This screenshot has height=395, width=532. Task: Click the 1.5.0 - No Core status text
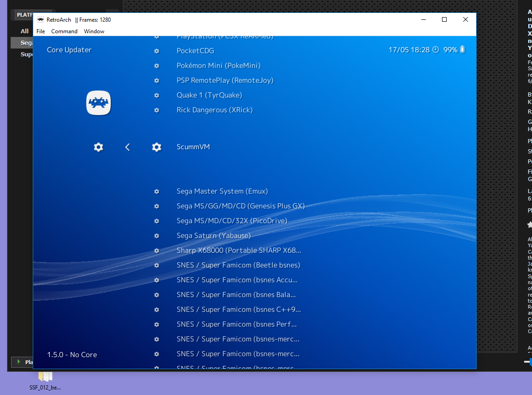coord(72,355)
